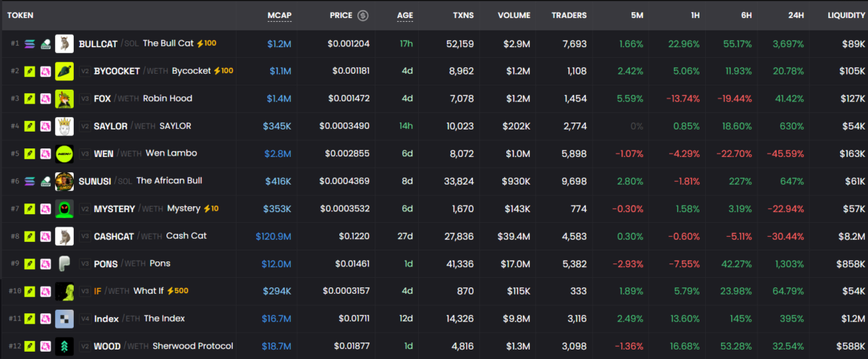The image size is (868, 359).
Task: Click the green chain icon in MYSTERY row
Action: tap(30, 208)
